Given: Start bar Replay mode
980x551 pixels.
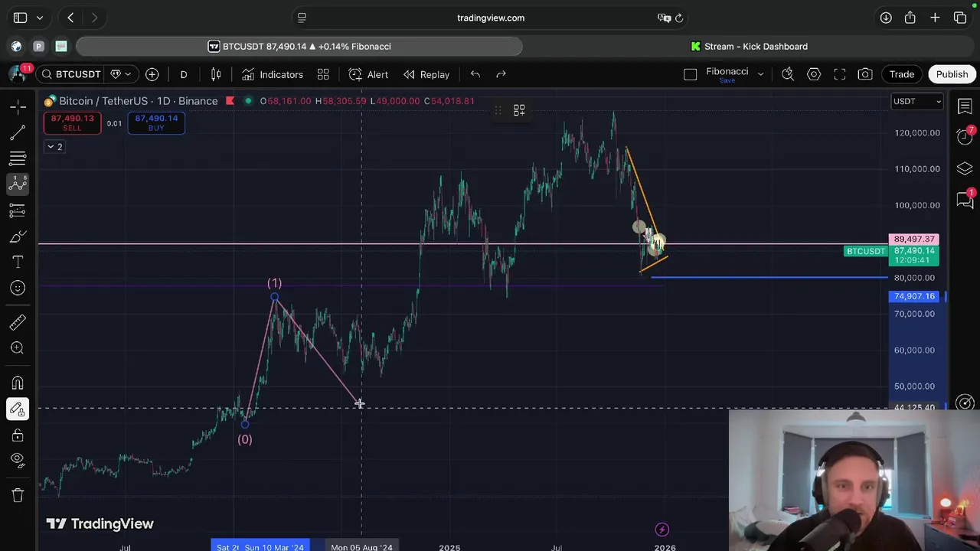Looking at the screenshot, I should click(x=426, y=74).
